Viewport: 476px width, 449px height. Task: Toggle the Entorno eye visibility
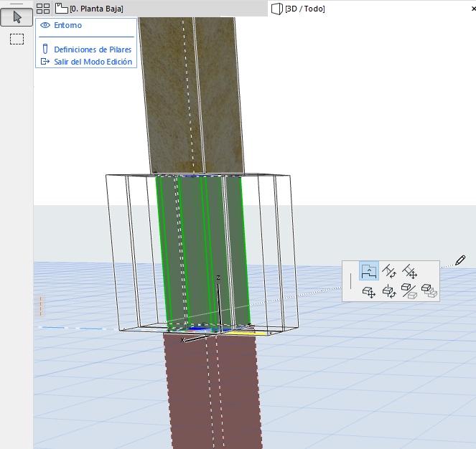click(45, 25)
